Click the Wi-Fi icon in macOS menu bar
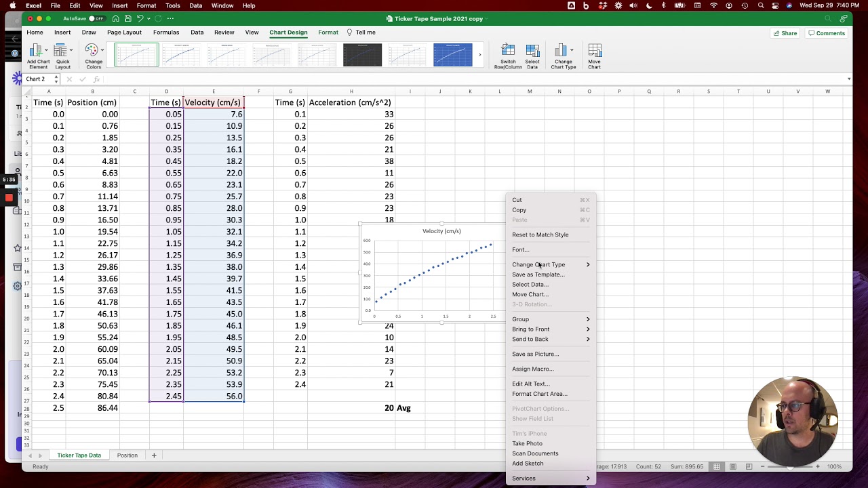The height and width of the screenshot is (488, 868). (713, 5)
